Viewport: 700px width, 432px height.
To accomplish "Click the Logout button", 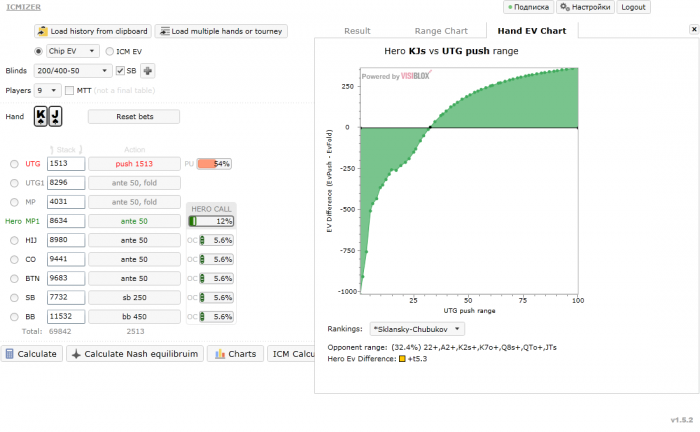I will (x=633, y=7).
